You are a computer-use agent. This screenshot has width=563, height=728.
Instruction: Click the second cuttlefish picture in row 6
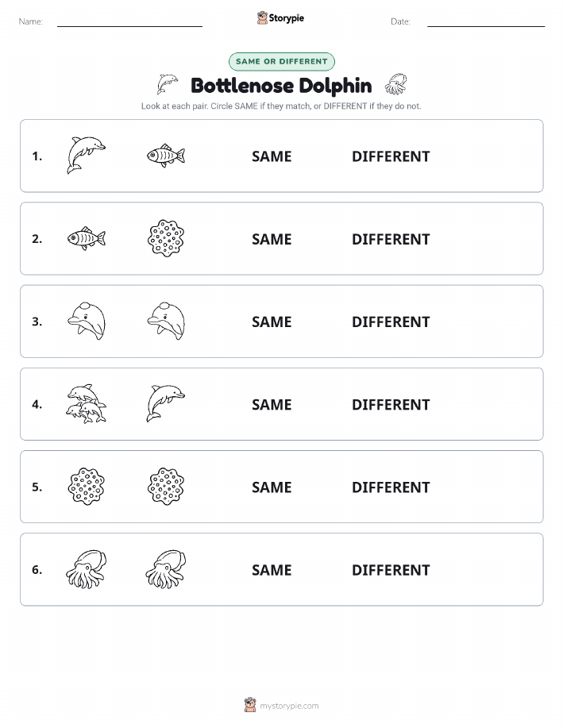[166, 569]
